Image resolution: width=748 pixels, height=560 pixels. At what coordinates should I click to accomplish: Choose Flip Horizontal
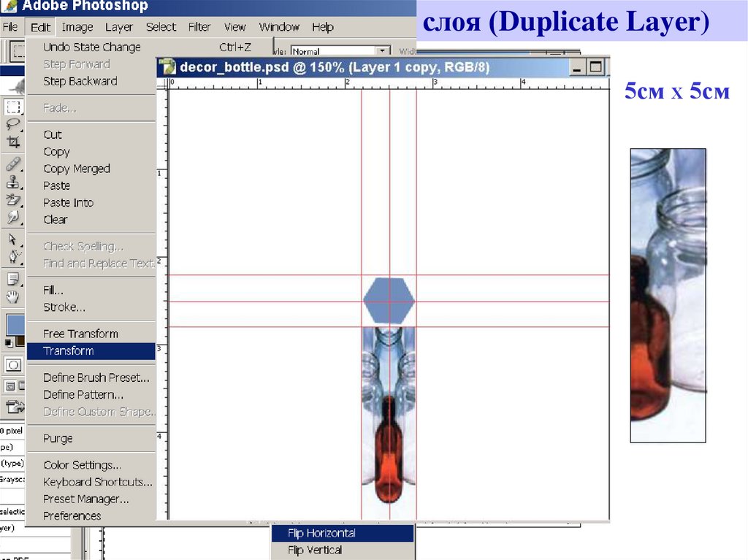tap(343, 533)
